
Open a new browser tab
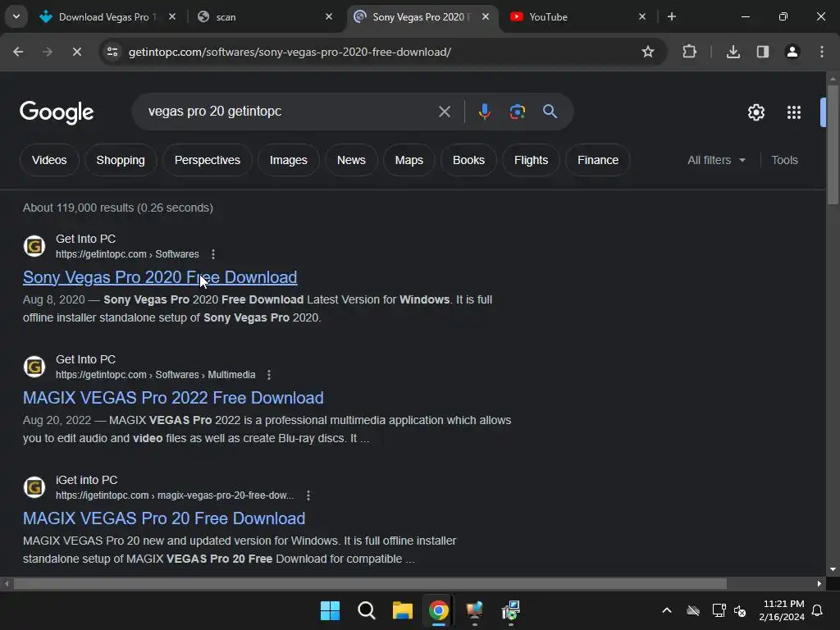[671, 16]
